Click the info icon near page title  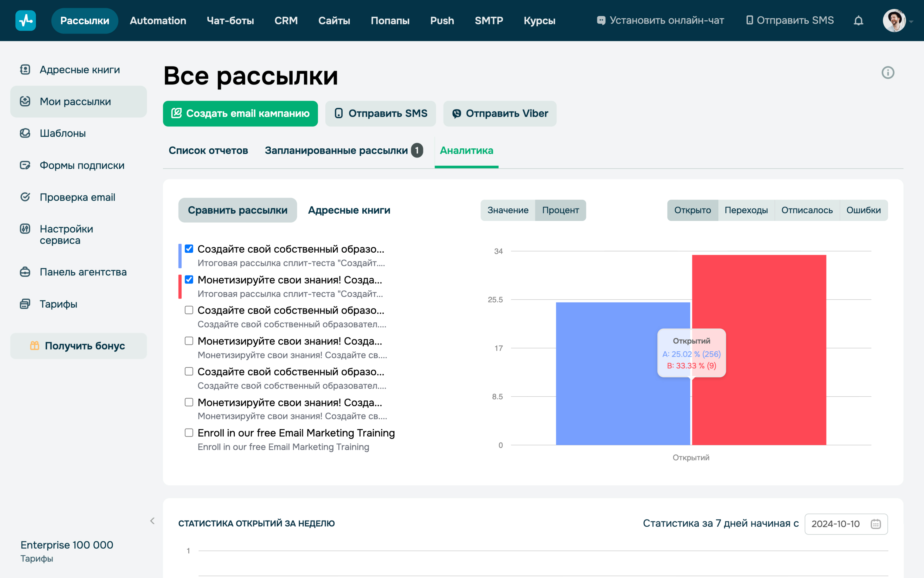[x=888, y=73]
